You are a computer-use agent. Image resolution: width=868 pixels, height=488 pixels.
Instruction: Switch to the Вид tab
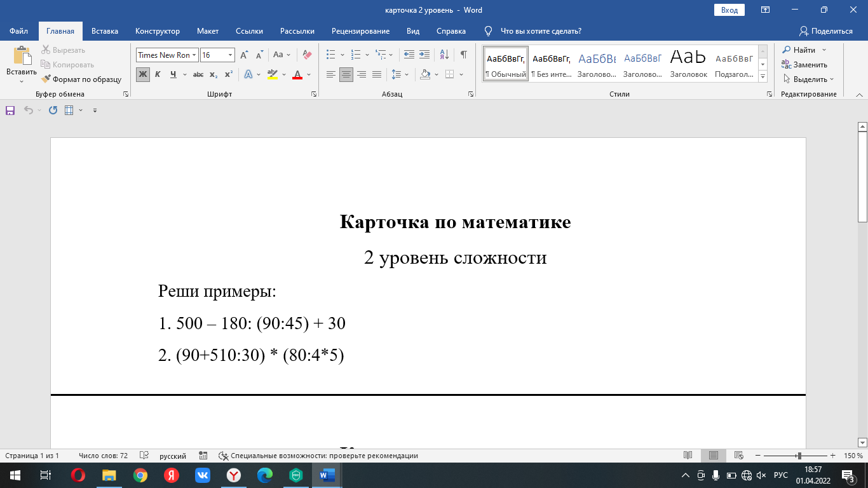click(x=413, y=30)
